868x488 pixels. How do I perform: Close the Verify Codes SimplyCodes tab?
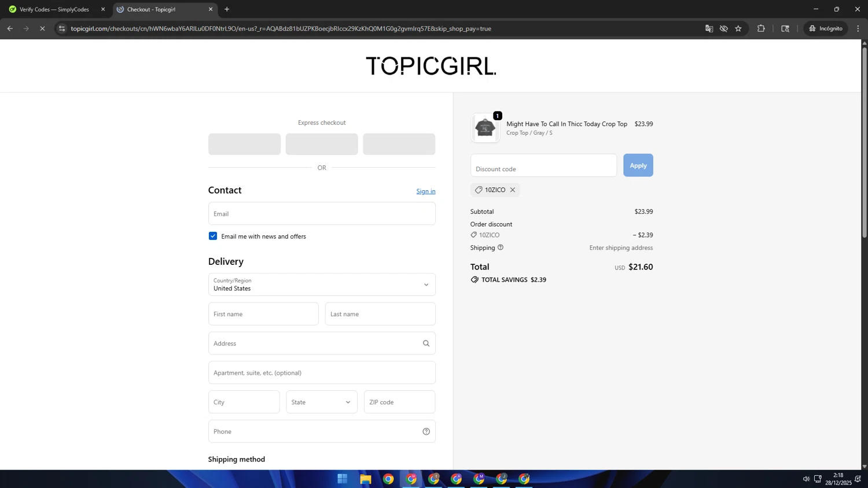(103, 9)
